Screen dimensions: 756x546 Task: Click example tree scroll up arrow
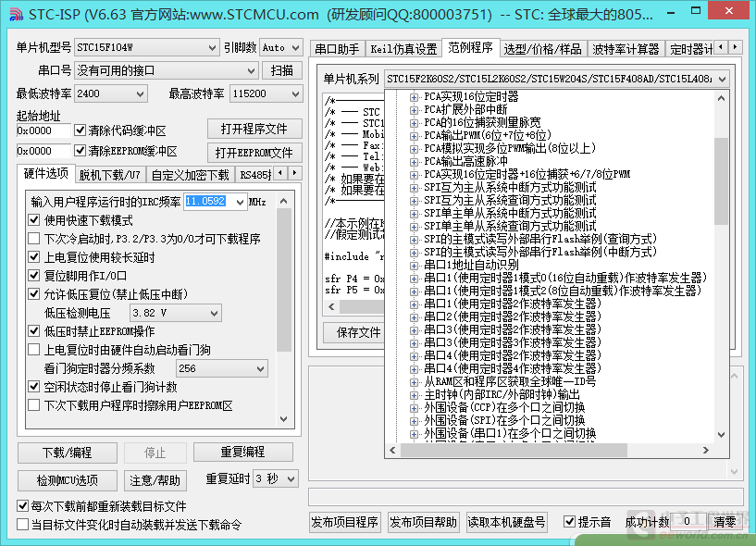point(721,98)
